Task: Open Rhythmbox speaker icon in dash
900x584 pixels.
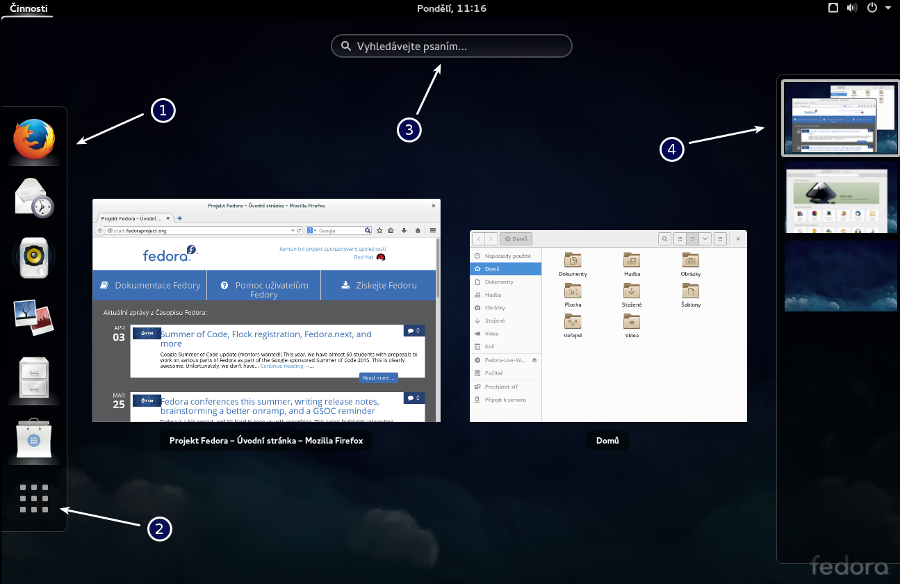Action: click(x=34, y=257)
